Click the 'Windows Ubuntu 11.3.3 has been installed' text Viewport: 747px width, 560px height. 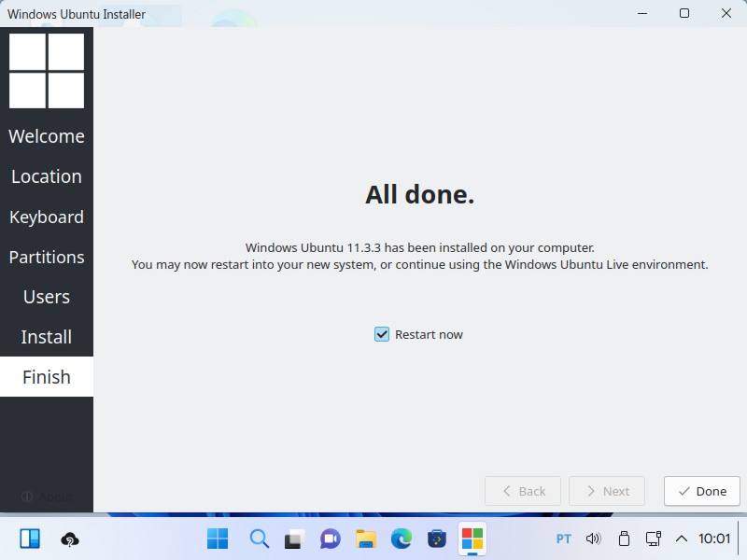pos(419,248)
